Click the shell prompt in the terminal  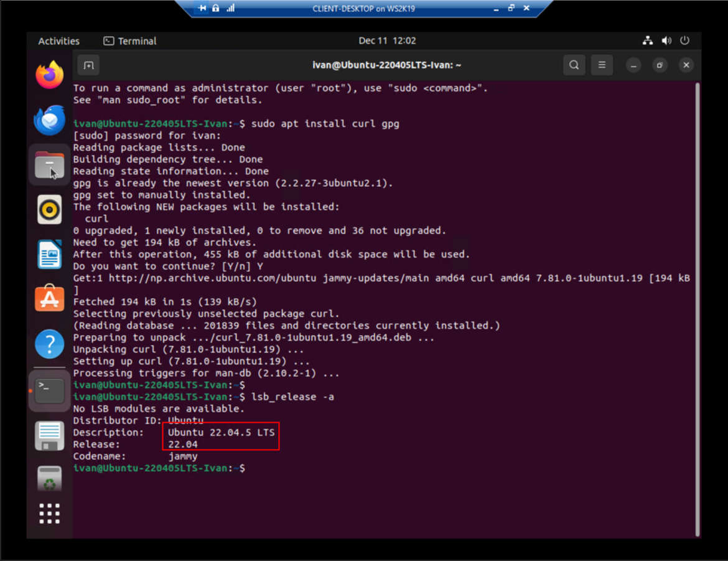243,468
